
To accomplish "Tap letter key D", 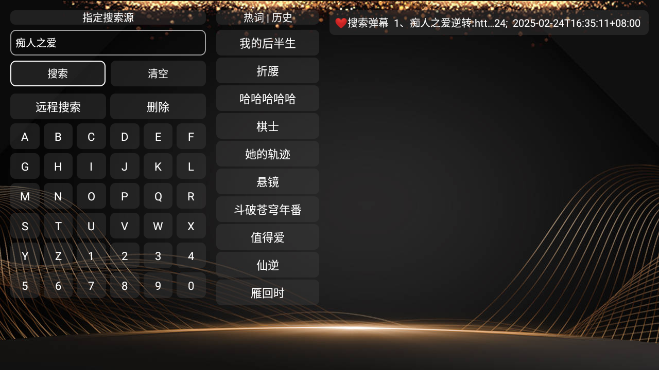I will pos(124,137).
